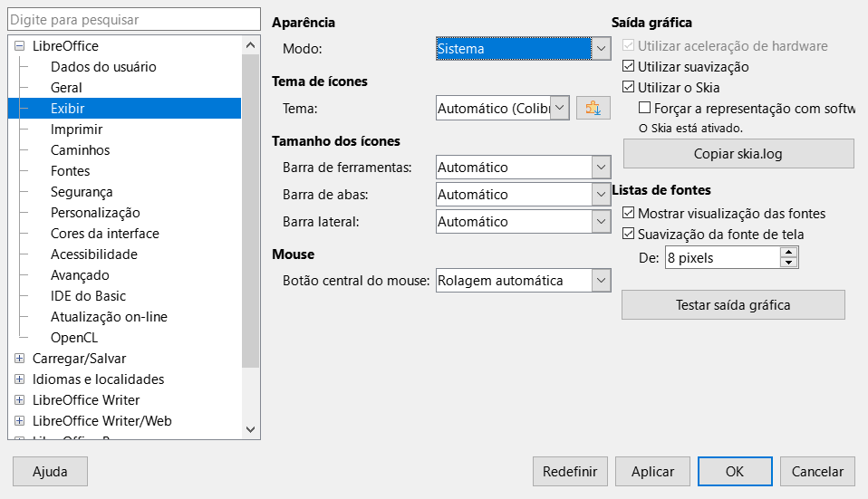Screen dimensions: 868x499
Task: Select Fontes in the options tree
Action: click(71, 171)
